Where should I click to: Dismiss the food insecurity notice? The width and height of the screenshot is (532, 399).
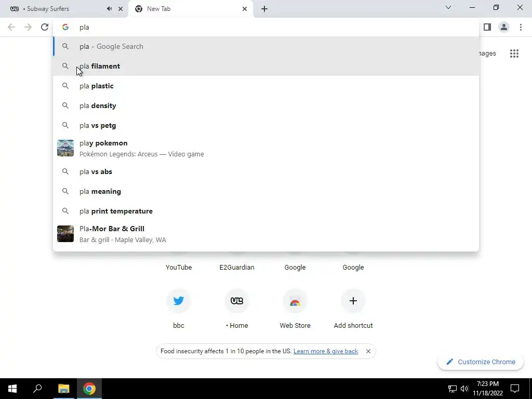coord(368,351)
